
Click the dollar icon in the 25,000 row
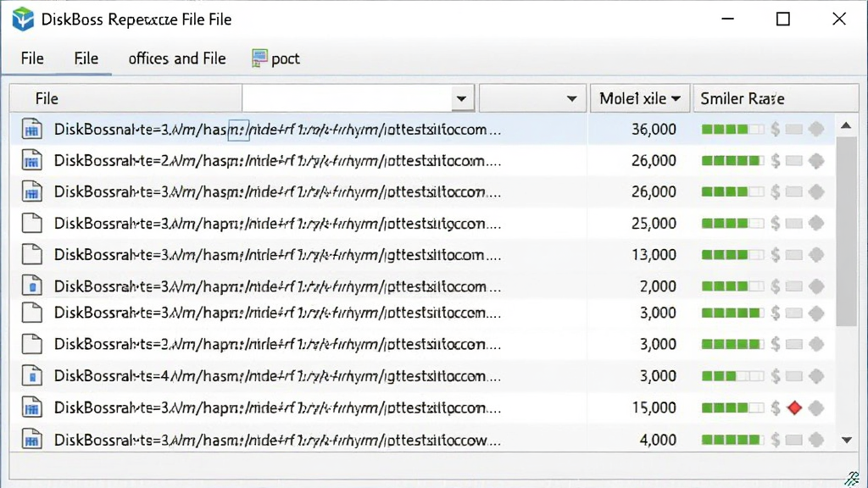pyautogui.click(x=776, y=223)
